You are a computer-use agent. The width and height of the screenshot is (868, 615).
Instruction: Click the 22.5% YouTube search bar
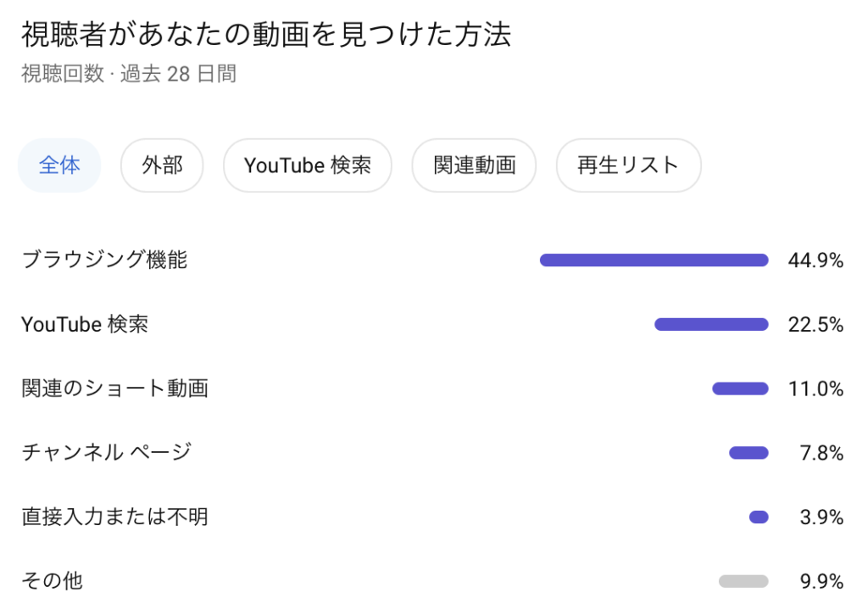click(711, 324)
